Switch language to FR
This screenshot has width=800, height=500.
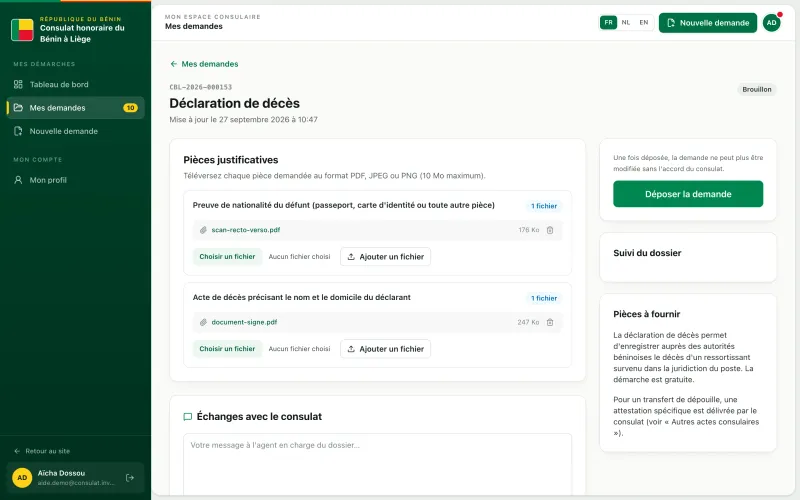click(608, 22)
